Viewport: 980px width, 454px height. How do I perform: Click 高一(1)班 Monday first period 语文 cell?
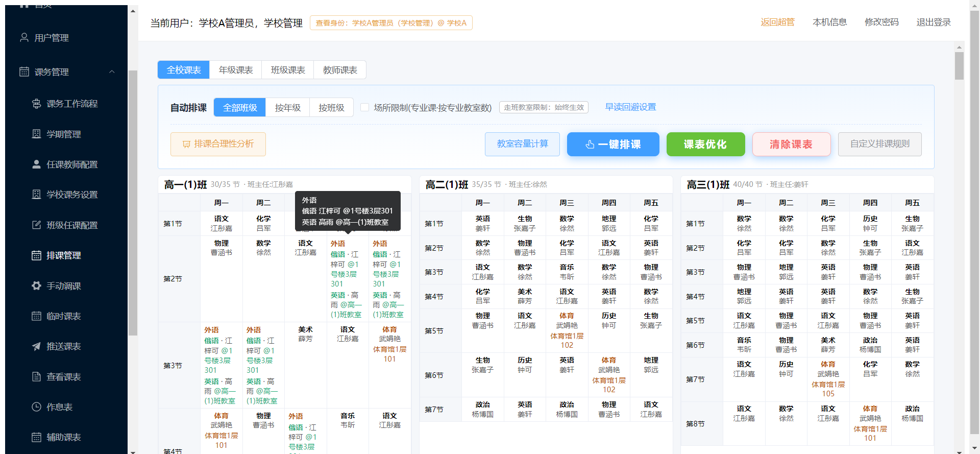click(222, 223)
